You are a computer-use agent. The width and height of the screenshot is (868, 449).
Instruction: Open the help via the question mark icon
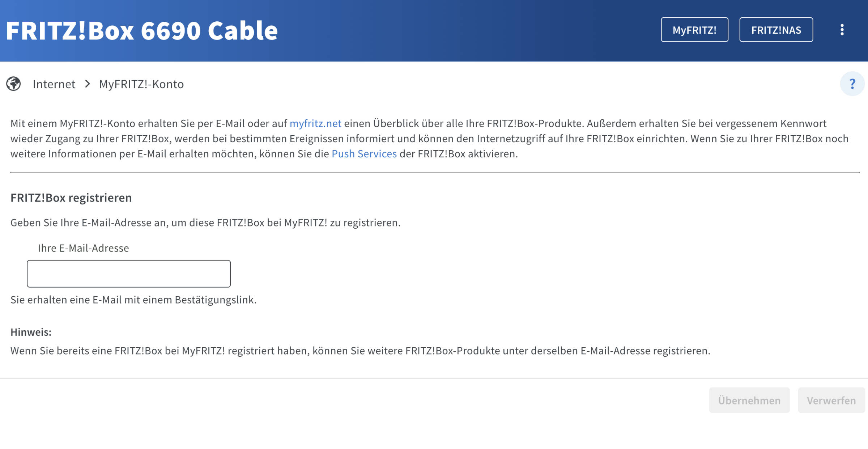point(852,84)
